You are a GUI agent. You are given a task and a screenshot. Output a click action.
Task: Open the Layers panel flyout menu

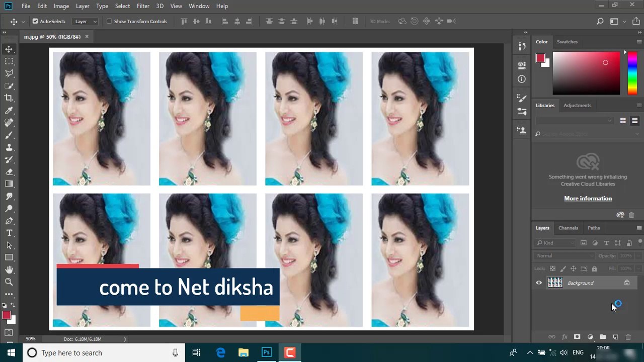(639, 228)
